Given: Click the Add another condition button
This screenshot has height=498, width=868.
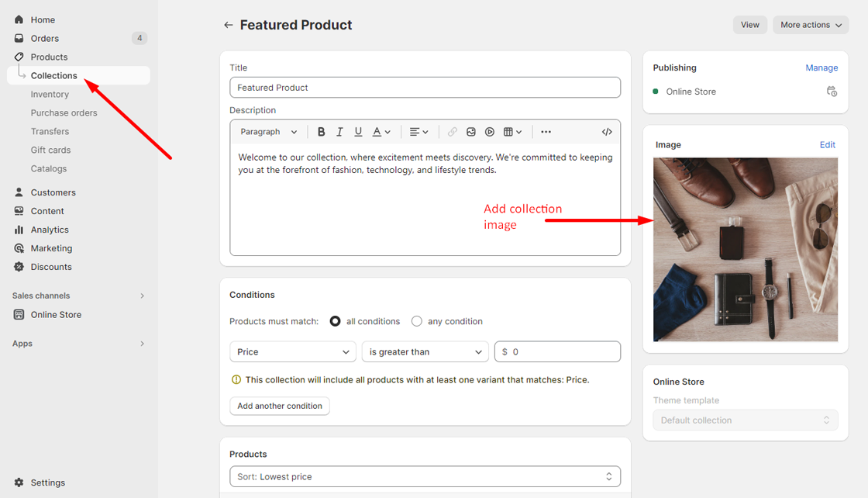Looking at the screenshot, I should pos(280,406).
